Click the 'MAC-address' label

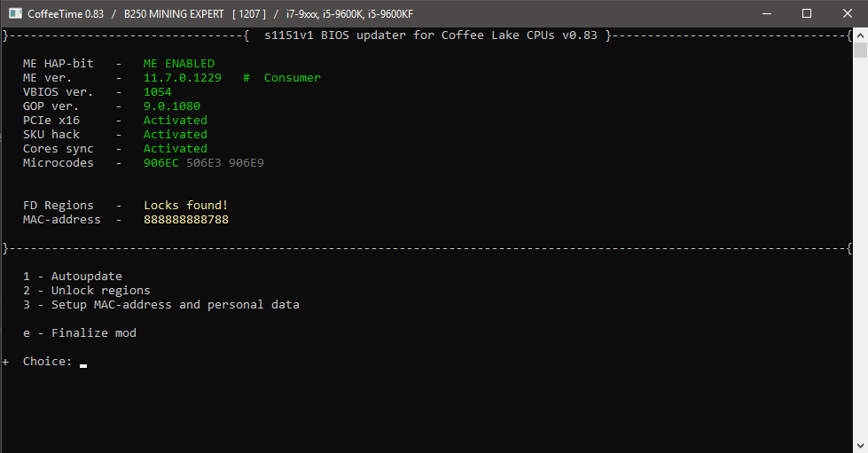(62, 219)
